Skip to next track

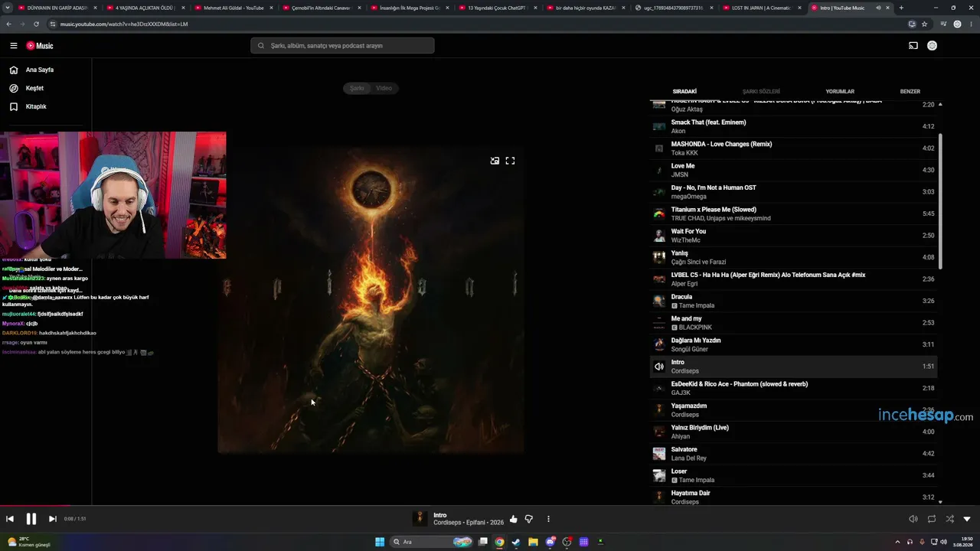click(53, 519)
